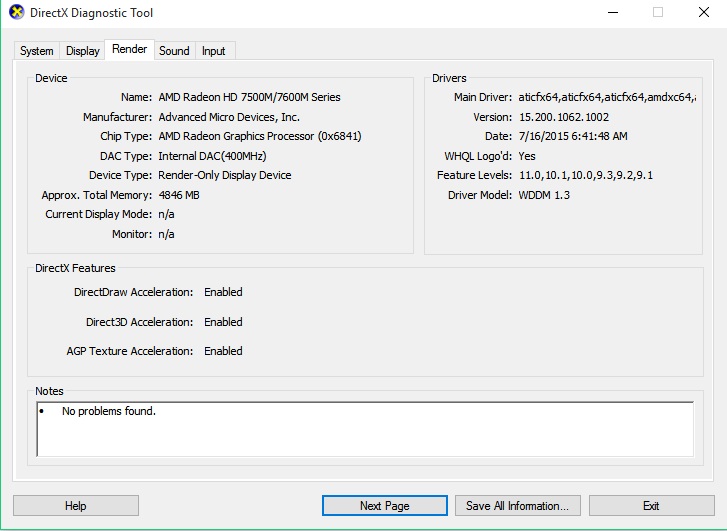
Task: Click the 'Direct3D Acceleration:' label
Action: [x=140, y=322]
